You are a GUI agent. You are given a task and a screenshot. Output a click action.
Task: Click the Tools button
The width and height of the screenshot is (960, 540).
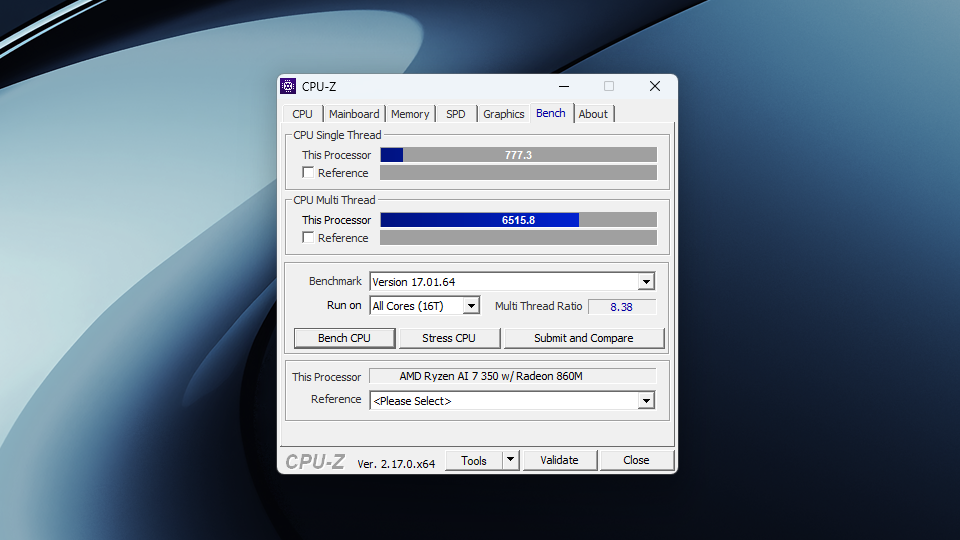[x=473, y=460]
